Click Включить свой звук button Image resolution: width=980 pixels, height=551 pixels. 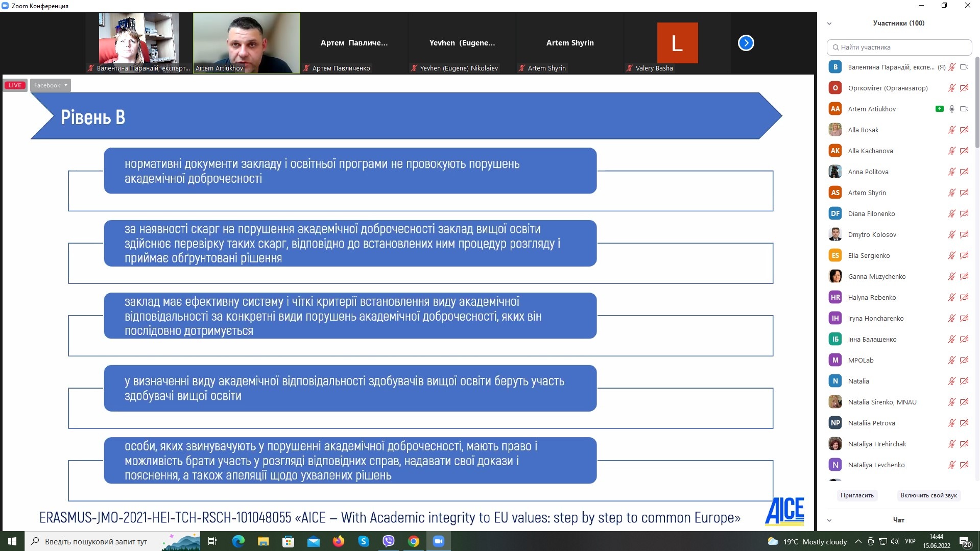pos(928,495)
